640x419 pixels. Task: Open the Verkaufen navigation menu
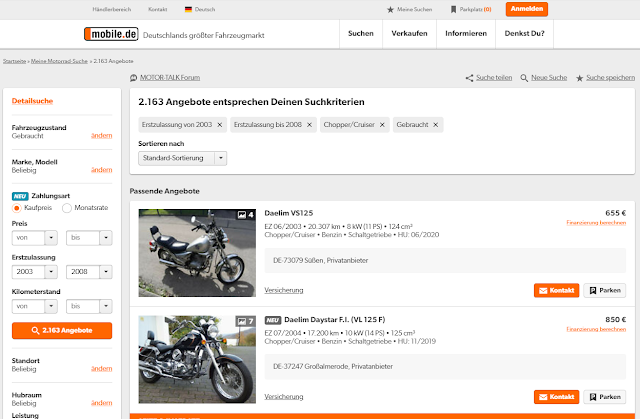click(409, 34)
